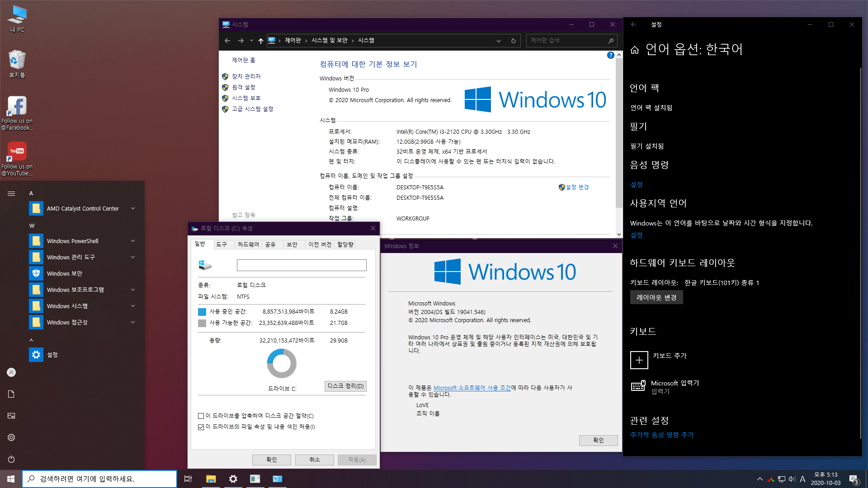Image resolution: width=868 pixels, height=488 pixels.
Task: Click the plus icon to add keyboard
Action: tap(639, 360)
